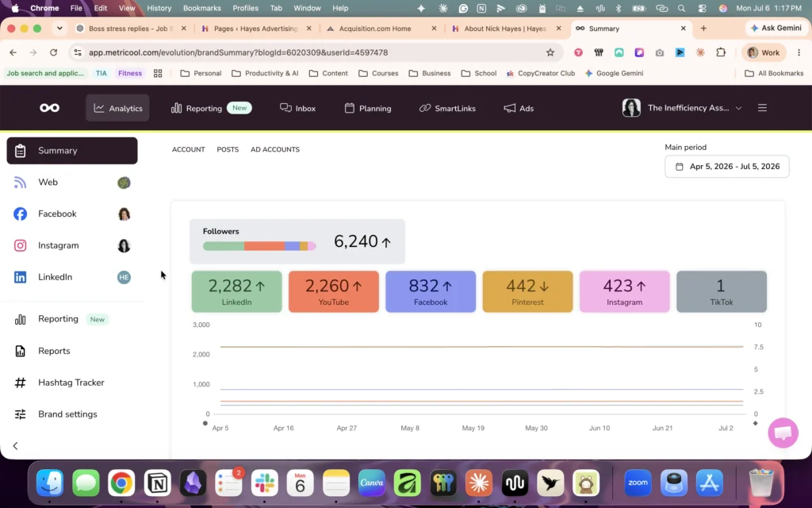The height and width of the screenshot is (508, 812).
Task: Click the Facebook profile avatar in the sidebar
Action: coord(124,214)
